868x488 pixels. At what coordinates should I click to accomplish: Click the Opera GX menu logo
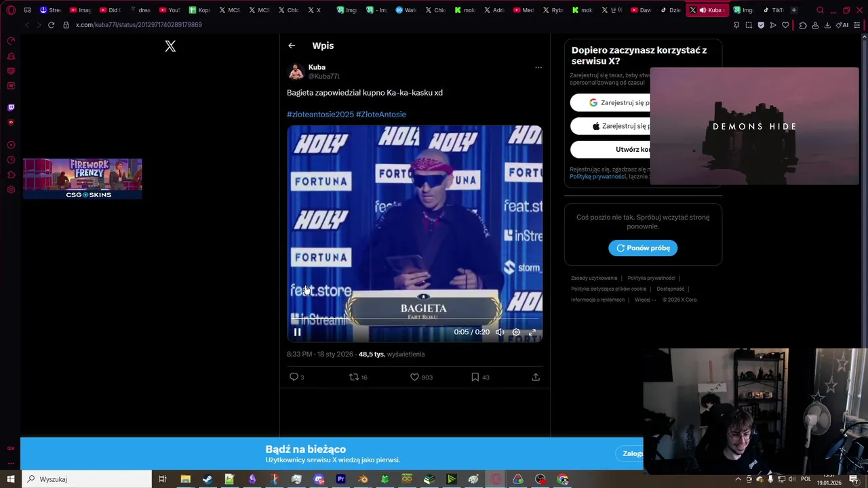click(x=11, y=10)
